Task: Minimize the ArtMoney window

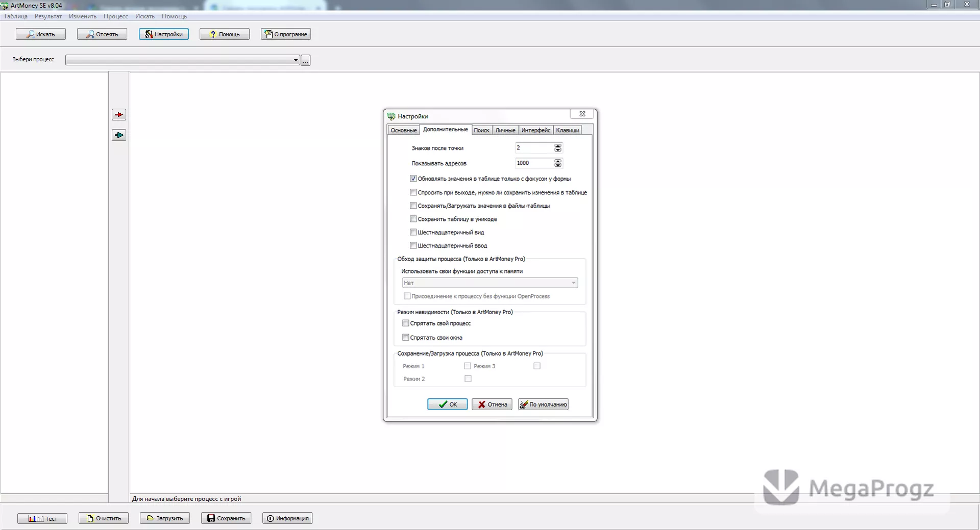Action: point(934,5)
